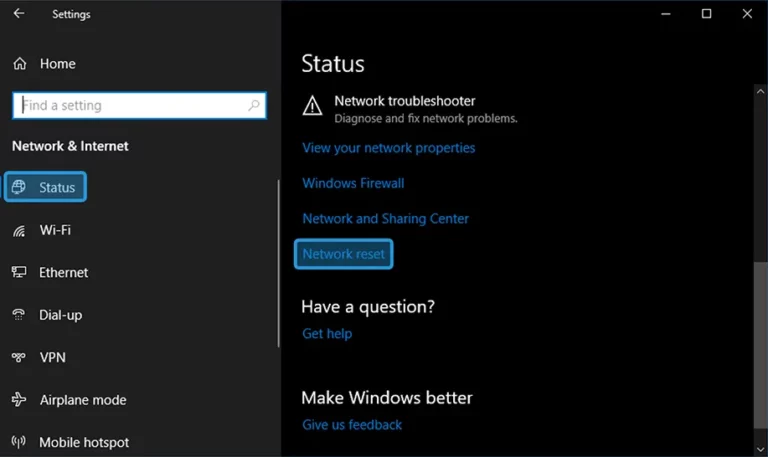Image resolution: width=768 pixels, height=457 pixels.
Task: Open the Windows Firewall link
Action: click(x=353, y=183)
